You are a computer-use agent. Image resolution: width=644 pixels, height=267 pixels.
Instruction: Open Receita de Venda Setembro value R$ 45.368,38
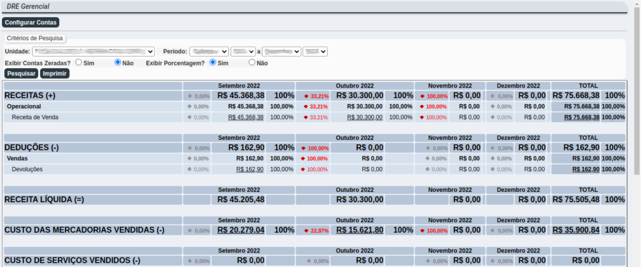click(246, 118)
